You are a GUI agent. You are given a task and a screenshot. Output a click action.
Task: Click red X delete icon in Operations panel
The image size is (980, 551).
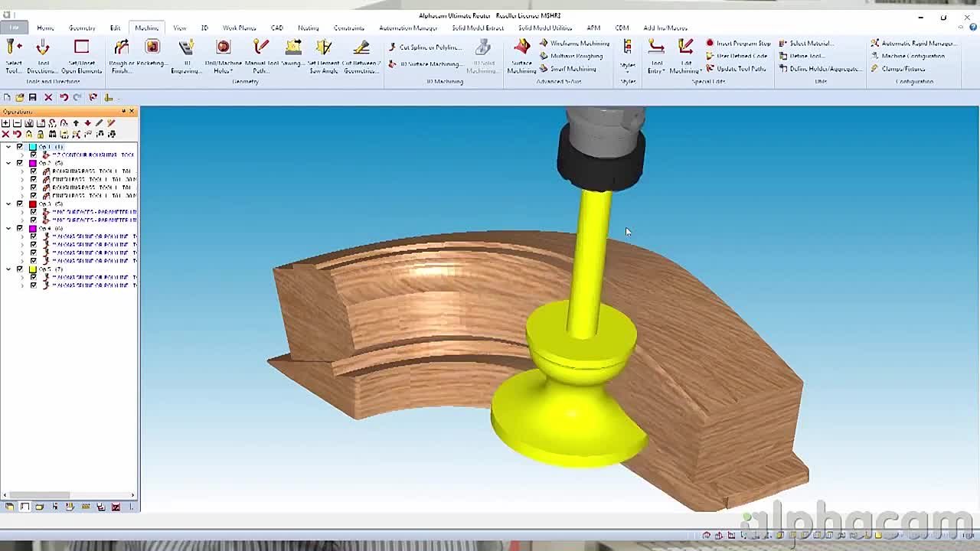pyautogui.click(x=5, y=134)
